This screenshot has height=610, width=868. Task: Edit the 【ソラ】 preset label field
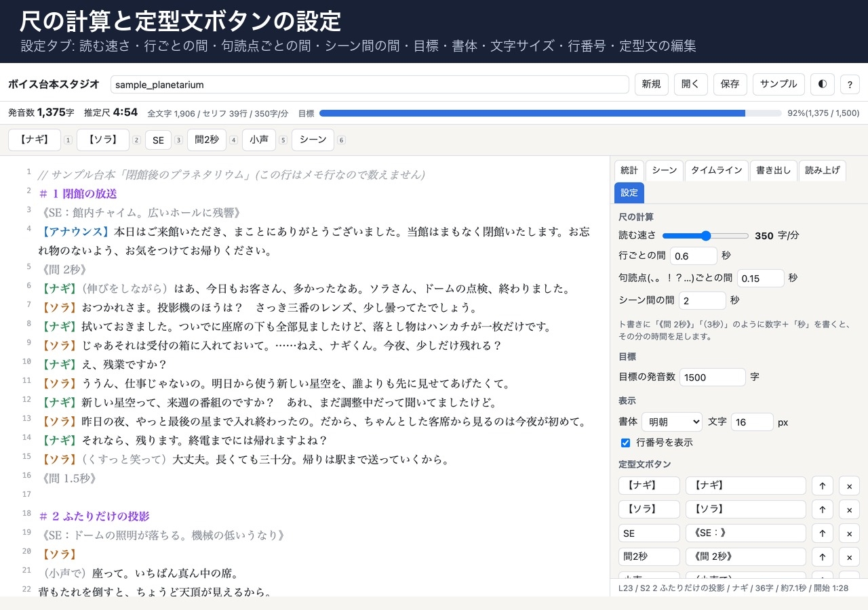click(649, 510)
